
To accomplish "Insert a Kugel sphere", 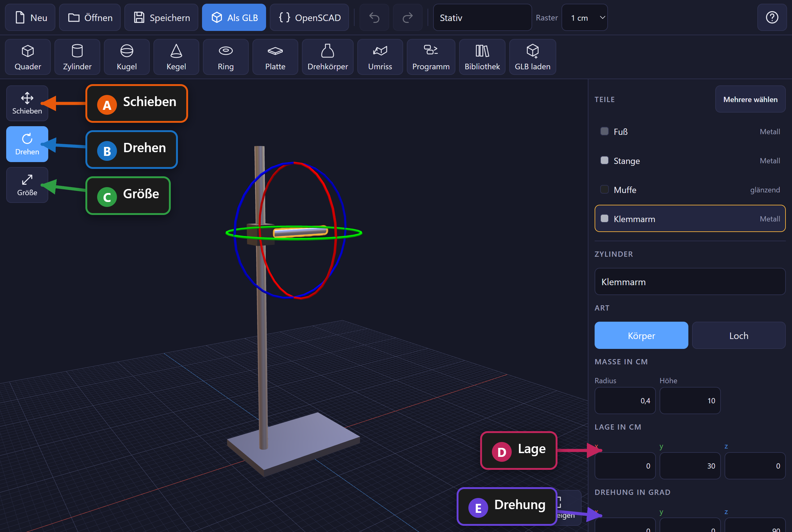I will pos(127,57).
